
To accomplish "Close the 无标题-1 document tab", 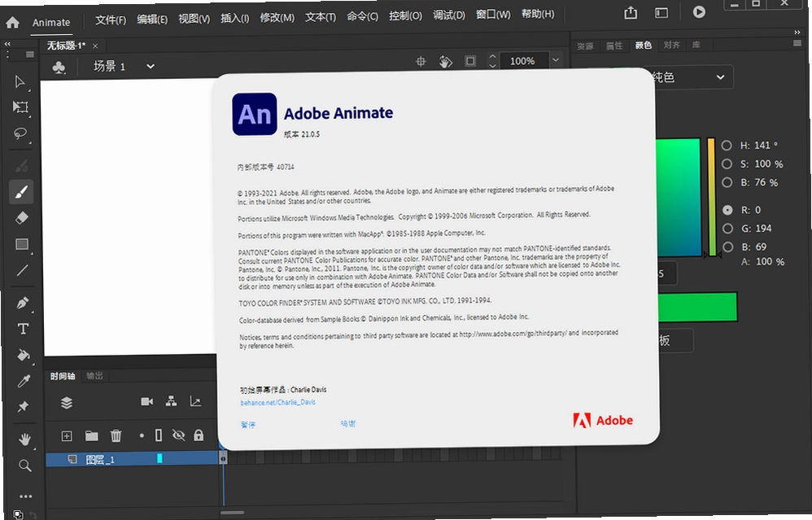I will coord(94,46).
